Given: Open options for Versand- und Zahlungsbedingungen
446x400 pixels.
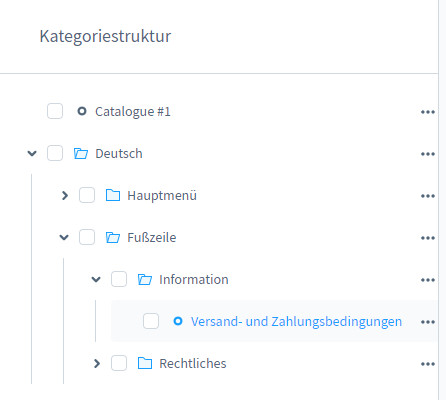Looking at the screenshot, I should coord(428,322).
